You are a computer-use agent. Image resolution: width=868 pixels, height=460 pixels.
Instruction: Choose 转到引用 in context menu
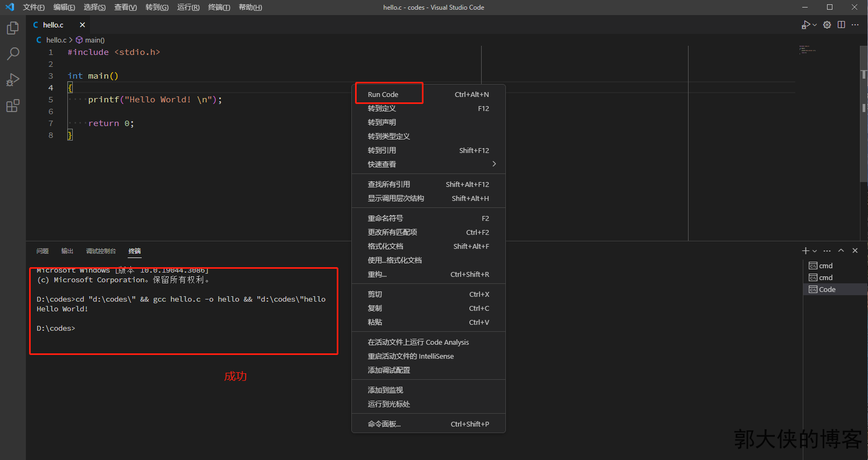tap(428, 150)
